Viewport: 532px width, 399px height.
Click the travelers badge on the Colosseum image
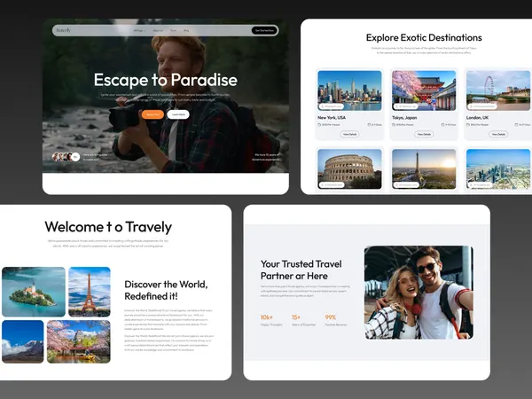(x=332, y=185)
